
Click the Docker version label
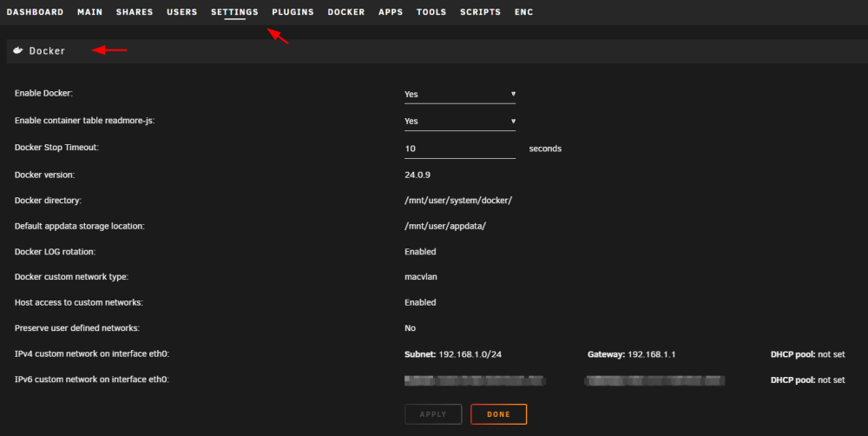[45, 175]
